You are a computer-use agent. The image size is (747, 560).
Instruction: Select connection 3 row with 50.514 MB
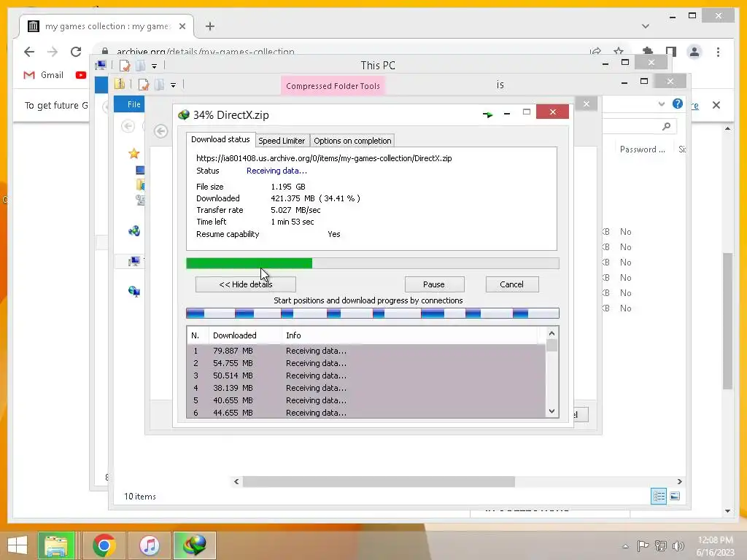[x=366, y=376]
